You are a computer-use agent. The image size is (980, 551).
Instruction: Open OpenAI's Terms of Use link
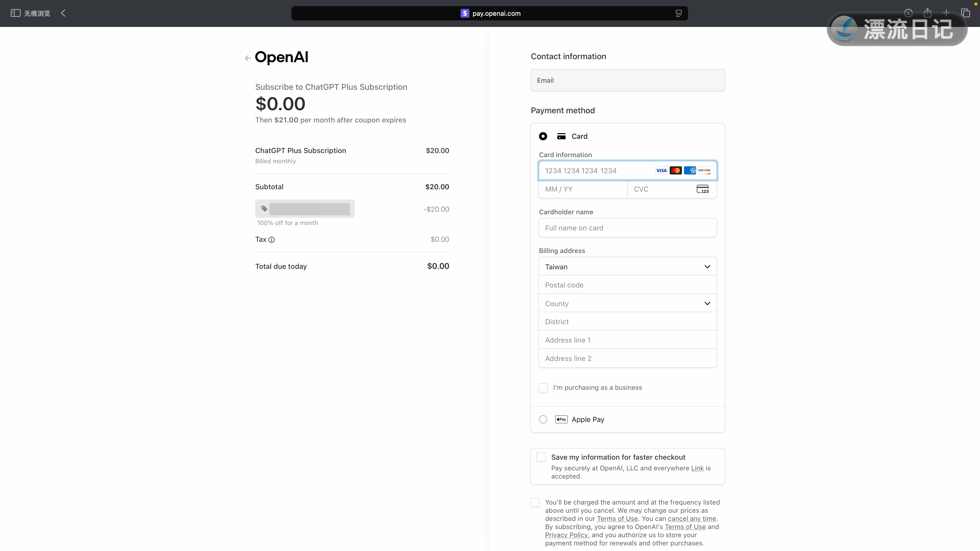point(685,527)
